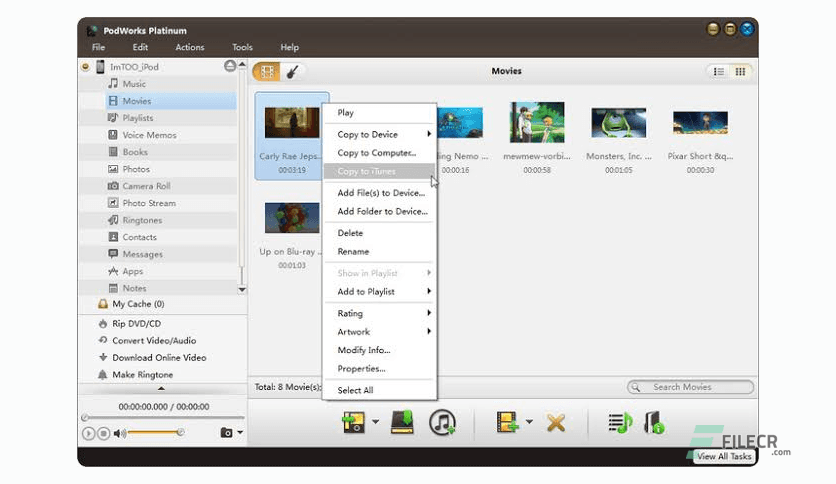Collapse the tools panel arrow

coord(161,389)
